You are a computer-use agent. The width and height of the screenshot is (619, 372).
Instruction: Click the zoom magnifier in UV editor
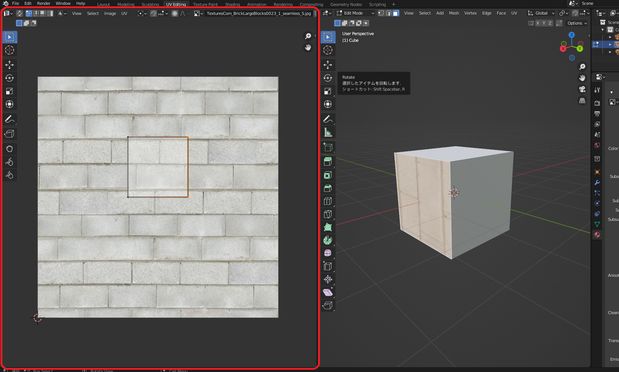tap(308, 36)
